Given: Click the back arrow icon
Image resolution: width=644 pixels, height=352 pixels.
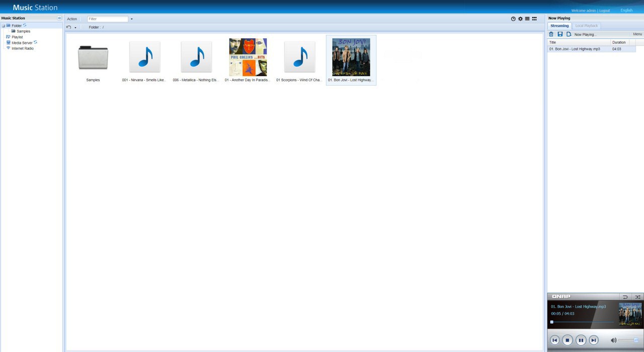Looking at the screenshot, I should (68, 27).
